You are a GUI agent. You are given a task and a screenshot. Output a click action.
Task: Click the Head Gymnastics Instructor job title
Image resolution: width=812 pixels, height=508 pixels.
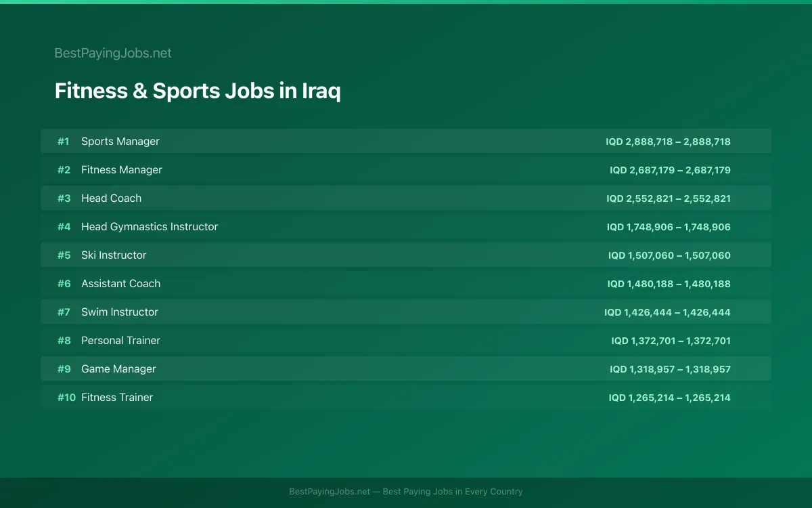click(150, 227)
